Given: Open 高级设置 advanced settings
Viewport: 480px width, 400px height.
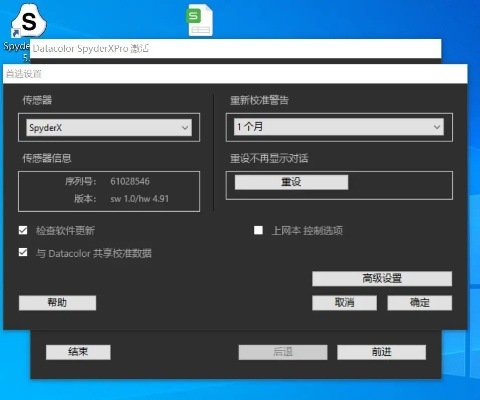Looking at the screenshot, I should [x=382, y=279].
